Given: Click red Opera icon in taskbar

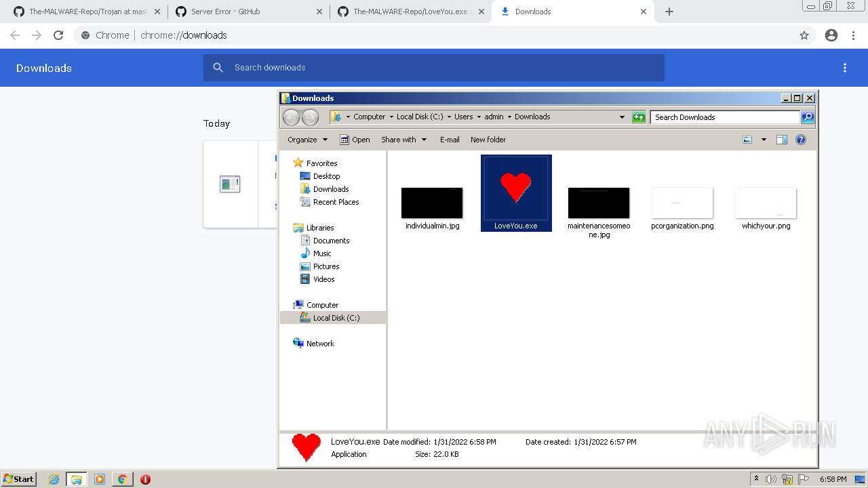Looking at the screenshot, I should (x=145, y=479).
